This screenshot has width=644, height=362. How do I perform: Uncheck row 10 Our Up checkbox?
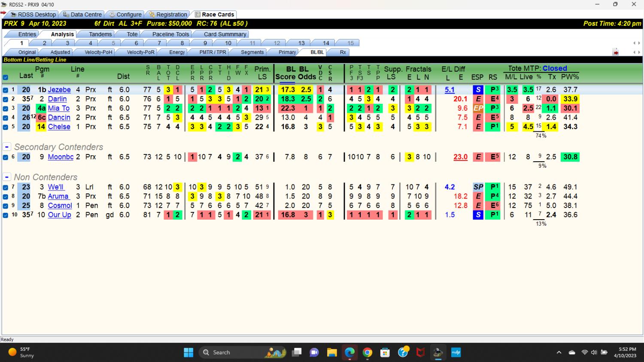click(6, 215)
